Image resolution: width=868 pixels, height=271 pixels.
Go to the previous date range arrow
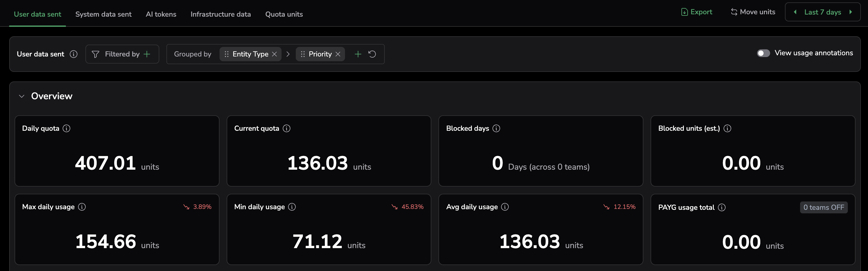click(795, 12)
